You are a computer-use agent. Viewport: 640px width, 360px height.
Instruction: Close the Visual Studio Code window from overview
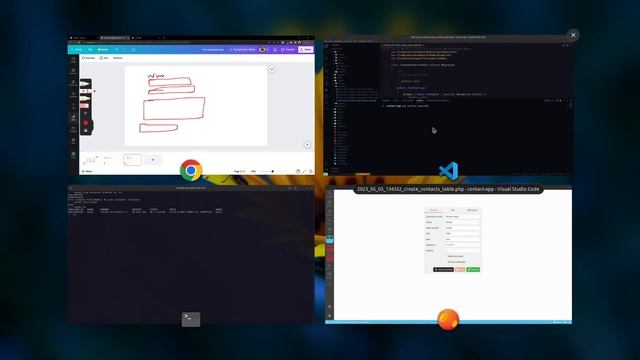pos(573,35)
